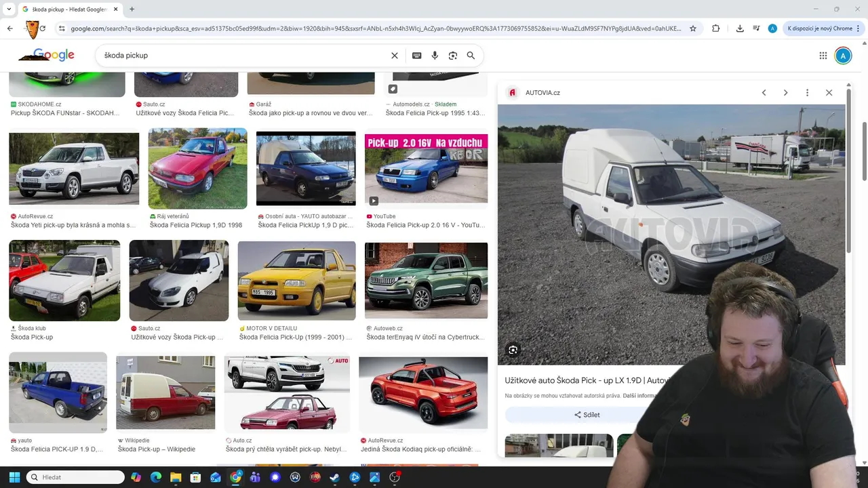Viewport: 868px width, 488px height.
Task: Open 'Jediná Škoda Kodiaq pick-up' link
Action: click(x=421, y=449)
